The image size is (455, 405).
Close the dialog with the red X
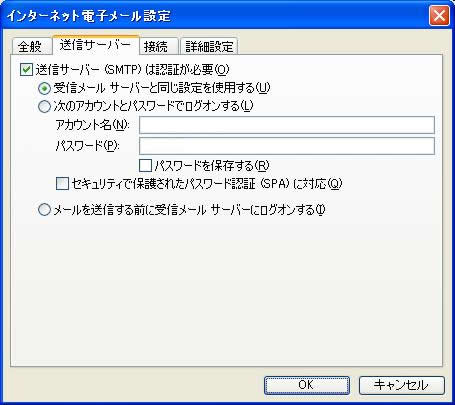coord(439,16)
